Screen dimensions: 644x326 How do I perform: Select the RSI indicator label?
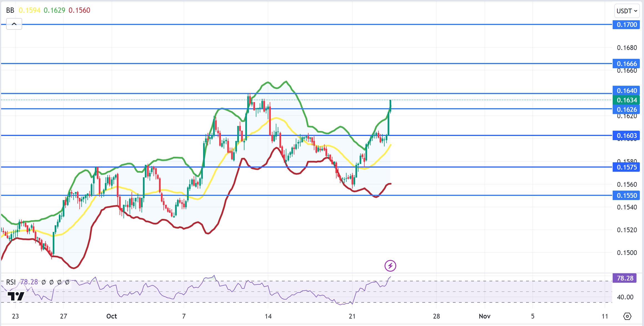[11, 282]
